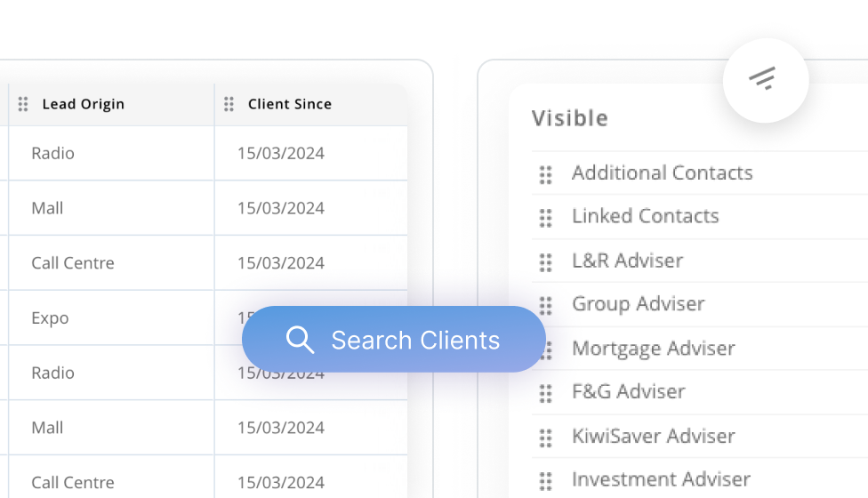Click the date in the first Radio row
Screen dimensions: 868x498
(281, 153)
